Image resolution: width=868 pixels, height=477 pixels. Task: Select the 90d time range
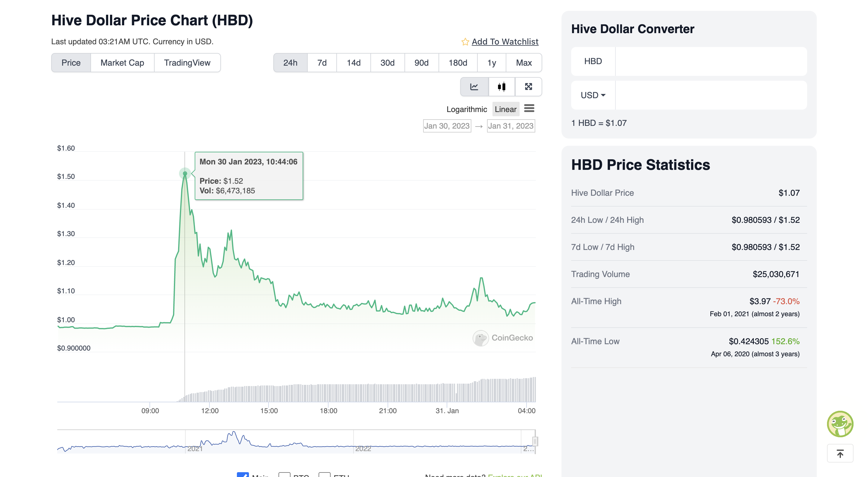(421, 63)
